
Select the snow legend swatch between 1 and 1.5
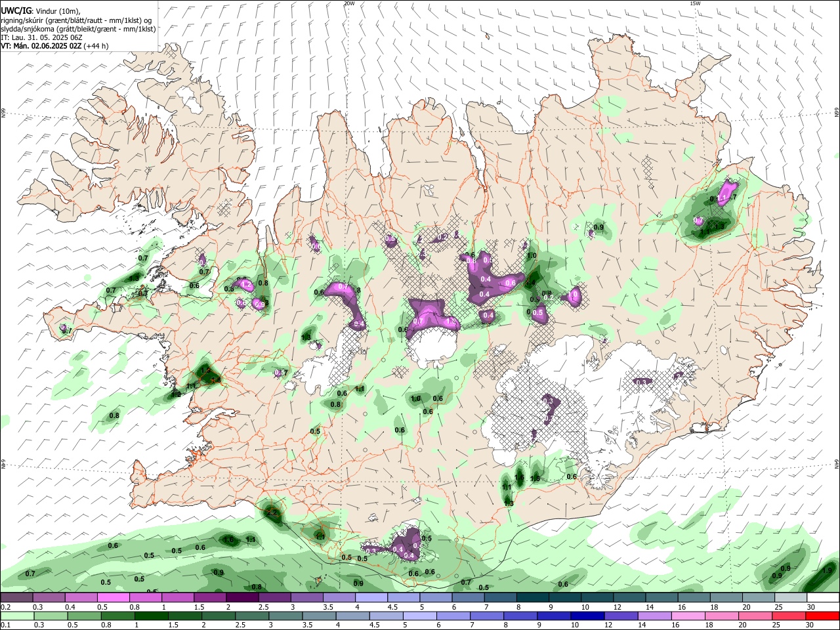pyautogui.click(x=178, y=597)
